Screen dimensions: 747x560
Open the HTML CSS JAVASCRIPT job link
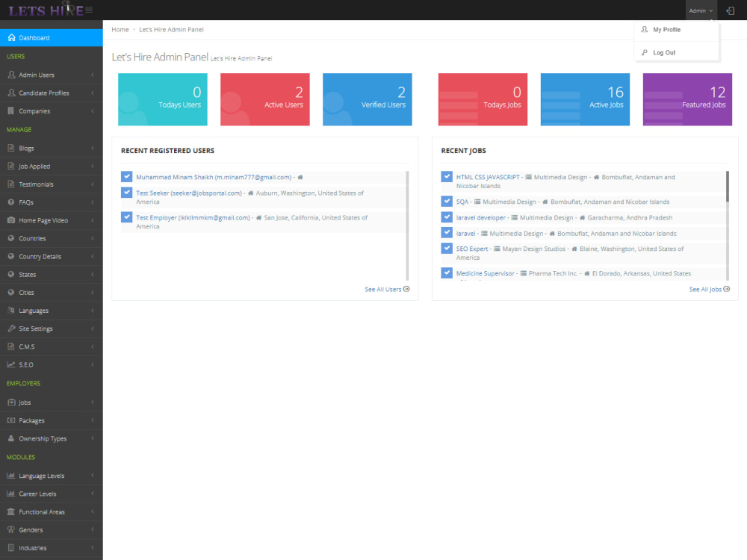pyautogui.click(x=488, y=177)
